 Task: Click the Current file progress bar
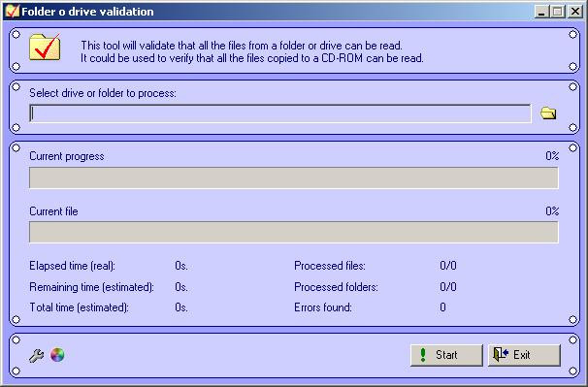coord(294,232)
